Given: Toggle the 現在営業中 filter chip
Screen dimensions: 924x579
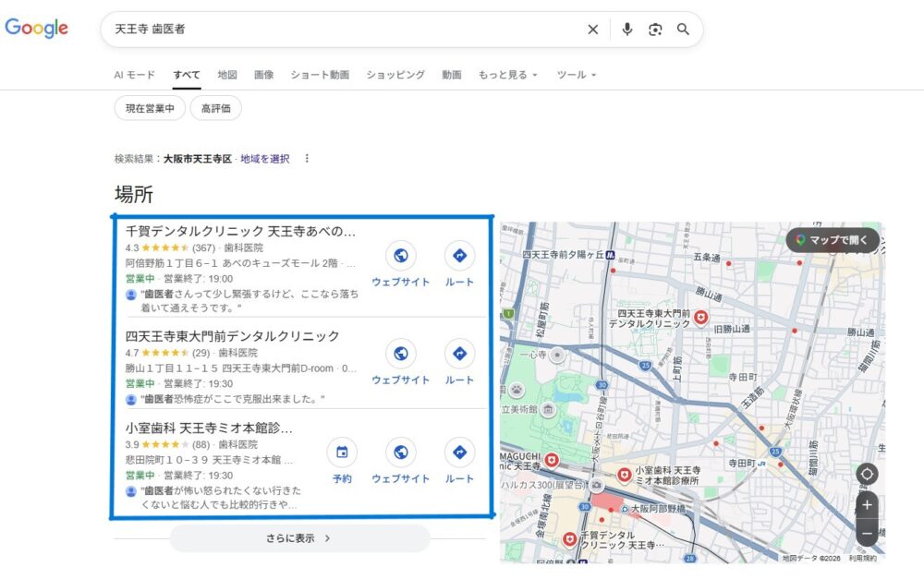Looking at the screenshot, I should click(x=150, y=108).
